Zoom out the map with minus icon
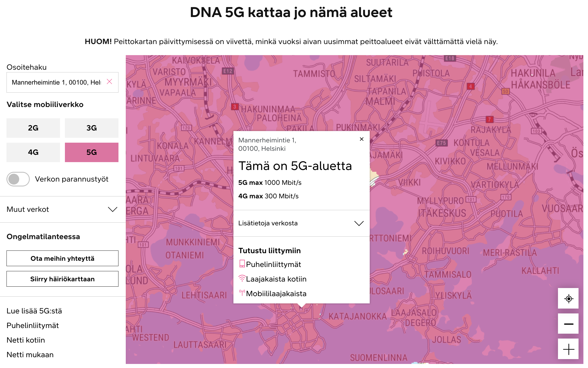The height and width of the screenshot is (368, 588). point(568,324)
